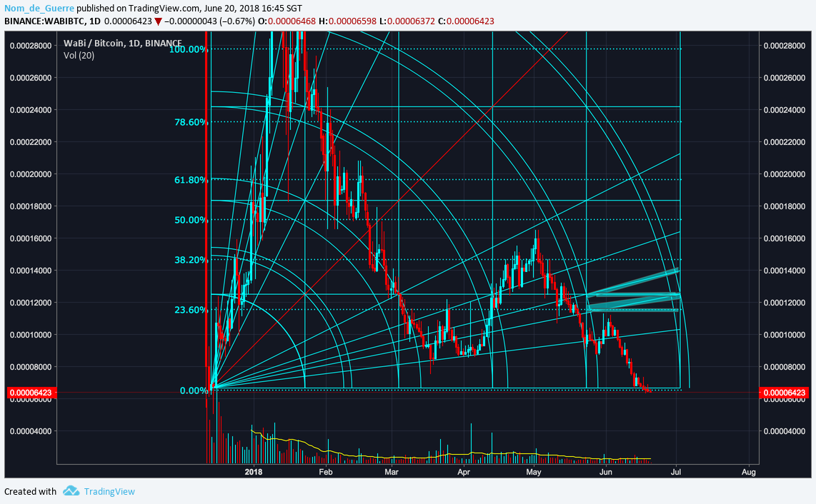Click the May label on the time axis
Image resolution: width=816 pixels, height=504 pixels.
pos(534,472)
